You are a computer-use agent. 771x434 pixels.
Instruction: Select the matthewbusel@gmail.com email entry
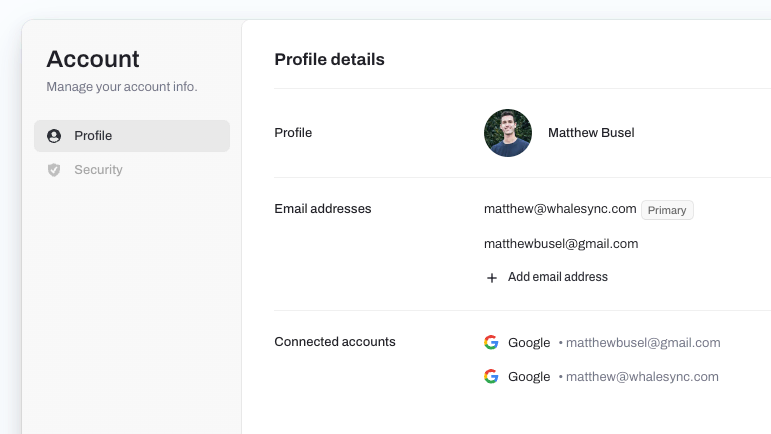(x=561, y=244)
